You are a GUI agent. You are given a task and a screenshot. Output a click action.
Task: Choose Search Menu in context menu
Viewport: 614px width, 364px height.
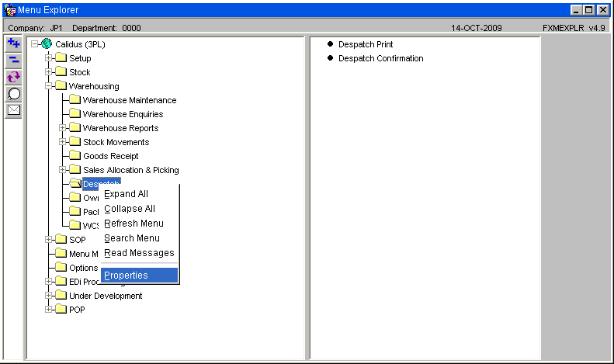(x=139, y=238)
